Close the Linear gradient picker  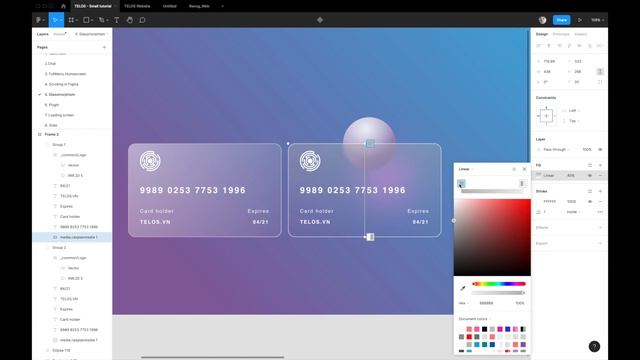click(524, 169)
